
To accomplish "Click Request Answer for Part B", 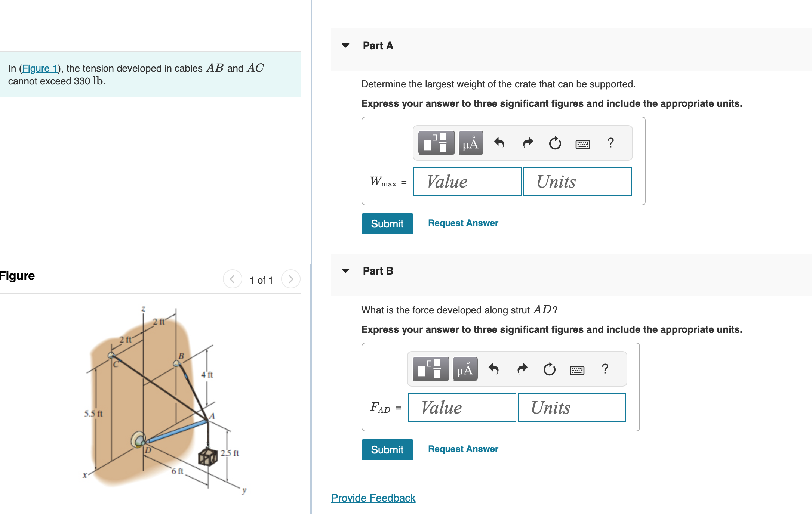I will [x=463, y=449].
